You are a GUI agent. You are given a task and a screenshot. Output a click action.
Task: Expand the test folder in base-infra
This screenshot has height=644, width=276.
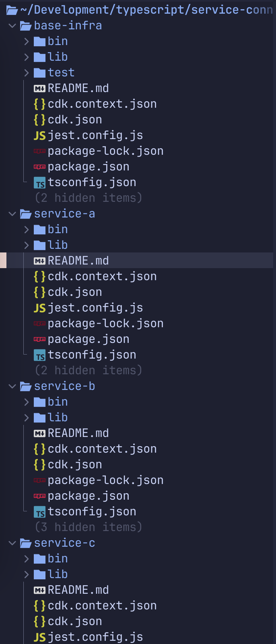26,72
